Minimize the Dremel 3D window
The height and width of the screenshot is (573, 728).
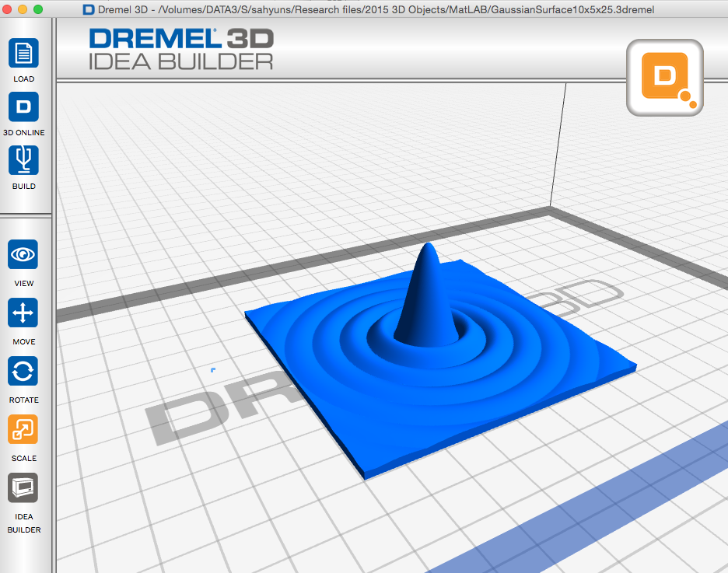coord(23,9)
